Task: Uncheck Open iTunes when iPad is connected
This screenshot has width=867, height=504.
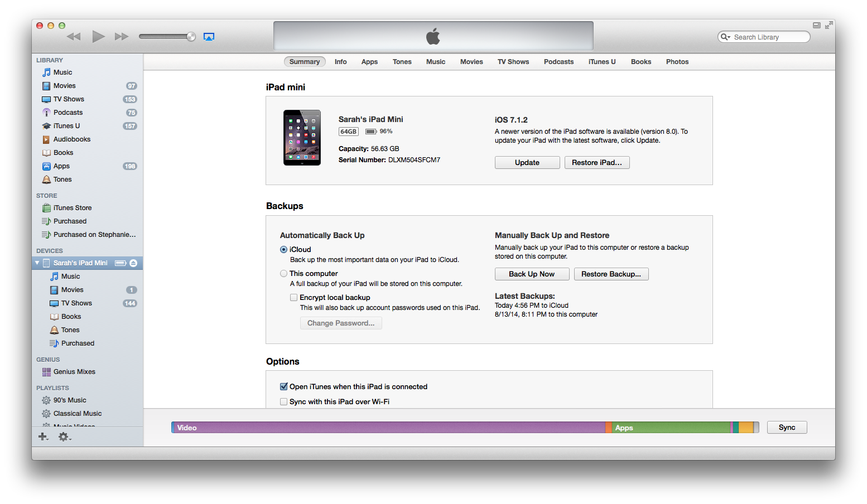Action: coord(284,387)
